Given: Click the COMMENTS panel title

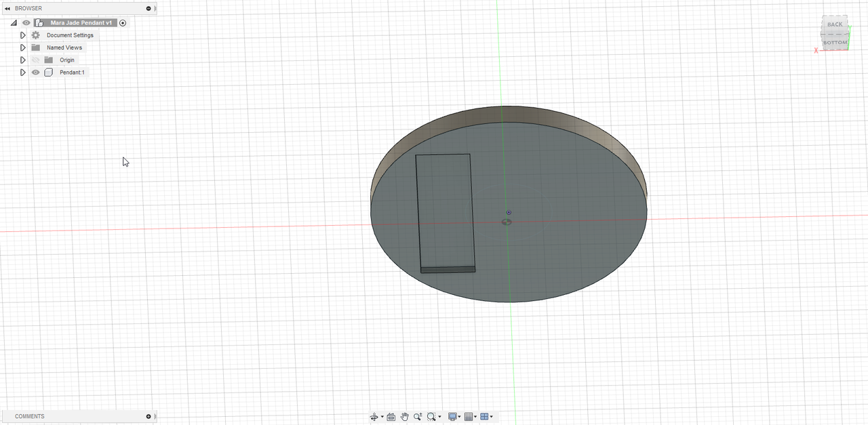Looking at the screenshot, I should pos(30,416).
